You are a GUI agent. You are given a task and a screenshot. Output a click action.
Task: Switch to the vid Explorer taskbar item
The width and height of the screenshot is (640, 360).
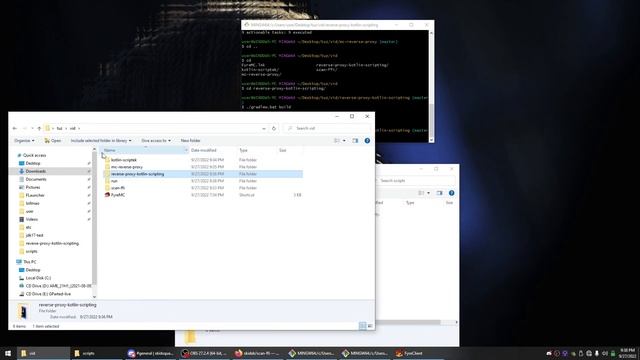[x=43, y=353]
